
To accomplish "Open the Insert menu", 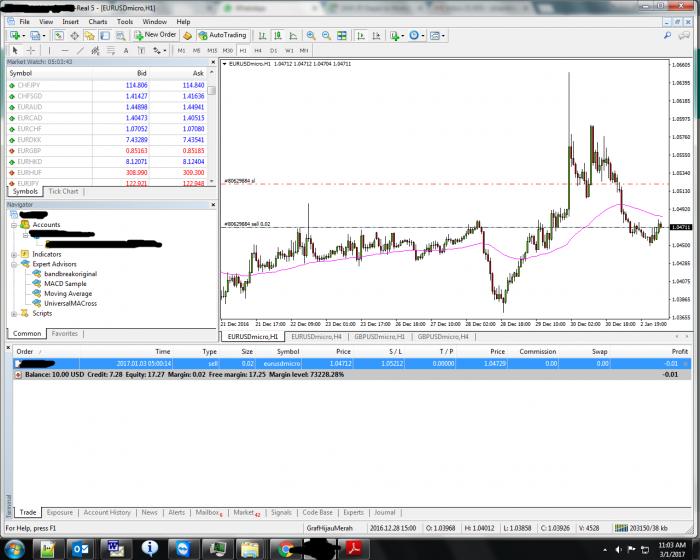I will [70, 21].
